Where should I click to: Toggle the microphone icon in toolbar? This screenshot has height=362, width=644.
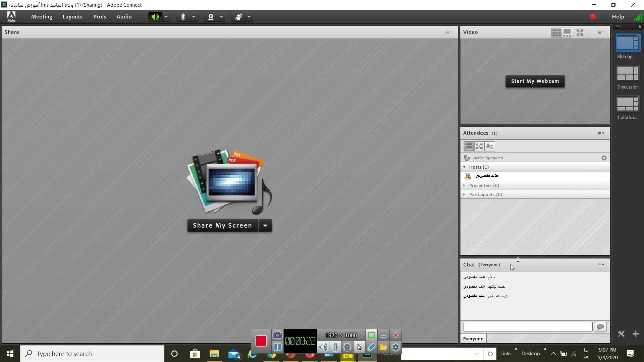(183, 17)
